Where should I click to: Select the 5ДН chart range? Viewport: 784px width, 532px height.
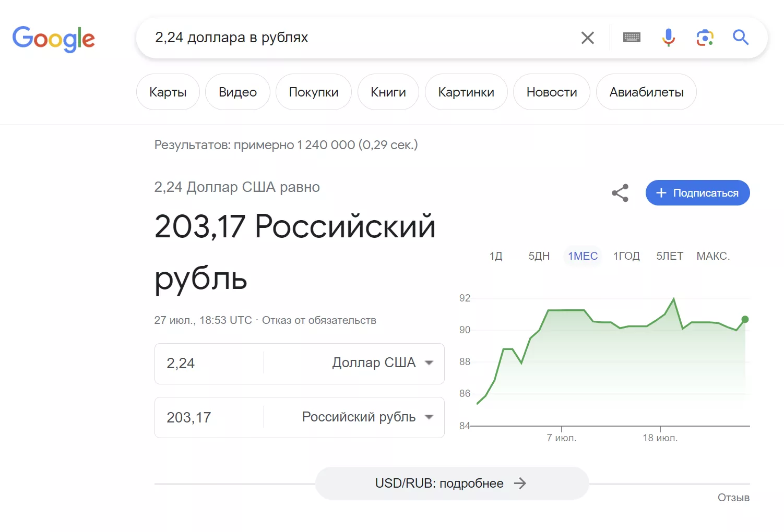(539, 256)
